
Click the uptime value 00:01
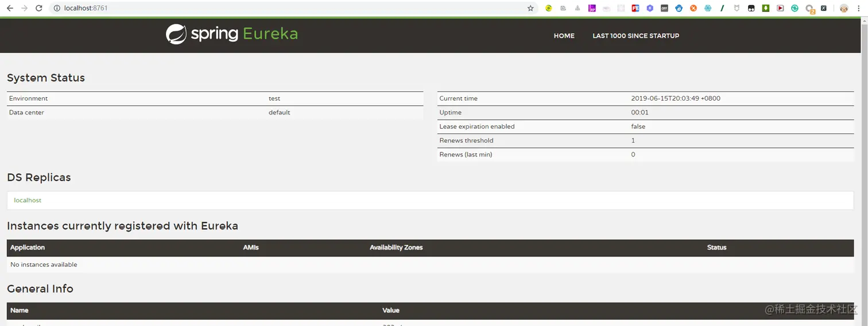[640, 112]
